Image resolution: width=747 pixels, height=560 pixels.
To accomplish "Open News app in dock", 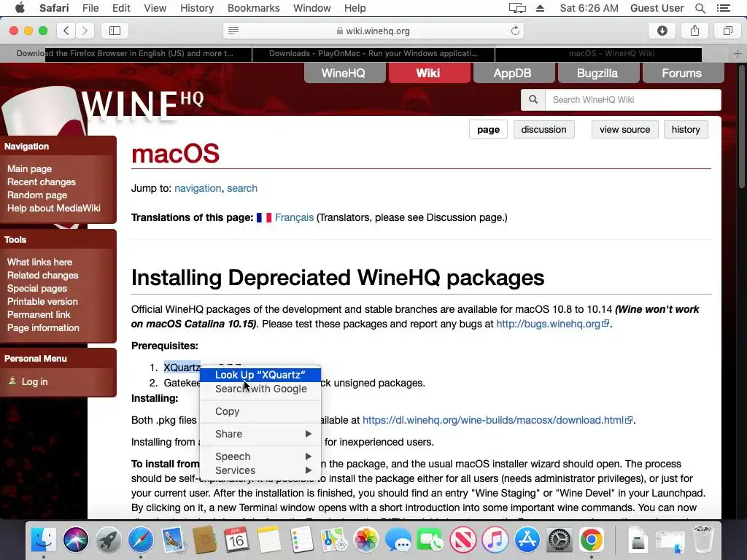I will [463, 540].
